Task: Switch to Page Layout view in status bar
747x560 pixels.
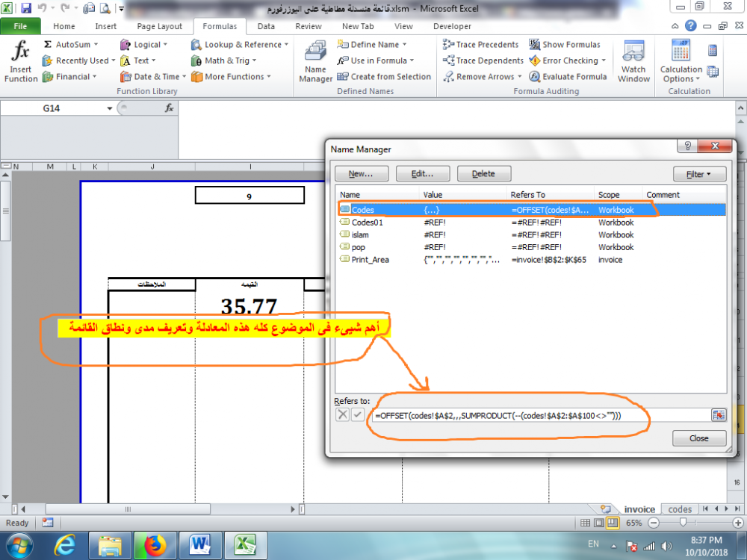Action: (x=599, y=523)
